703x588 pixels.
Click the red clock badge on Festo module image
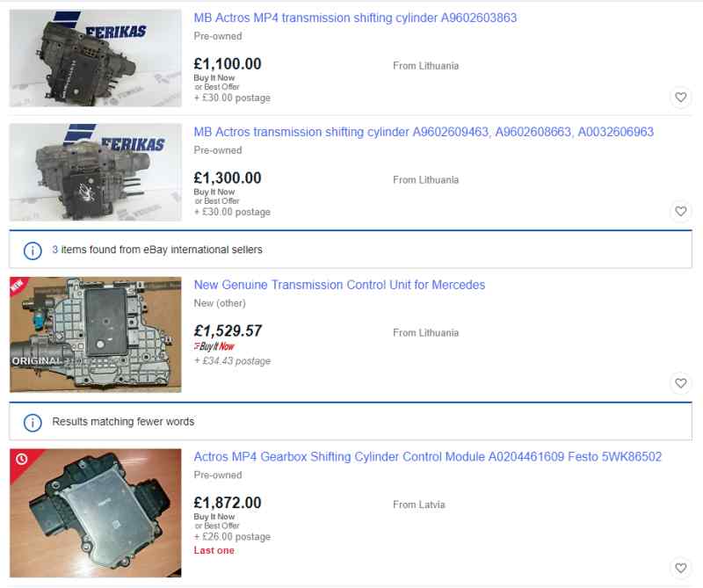21,459
